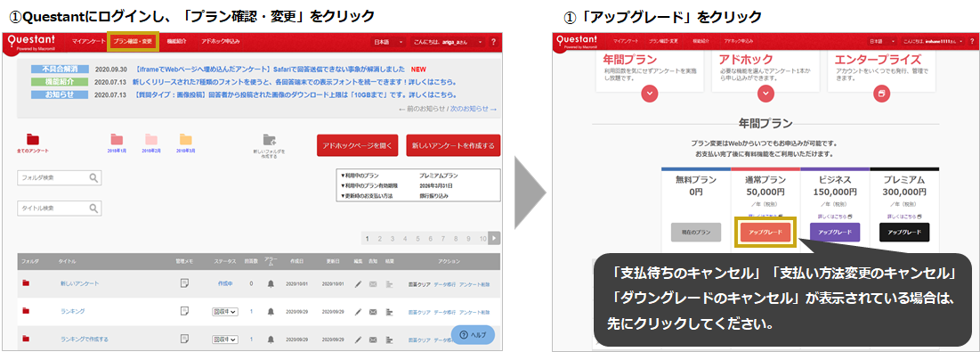Click the folder search magnifier icon

coord(93,177)
